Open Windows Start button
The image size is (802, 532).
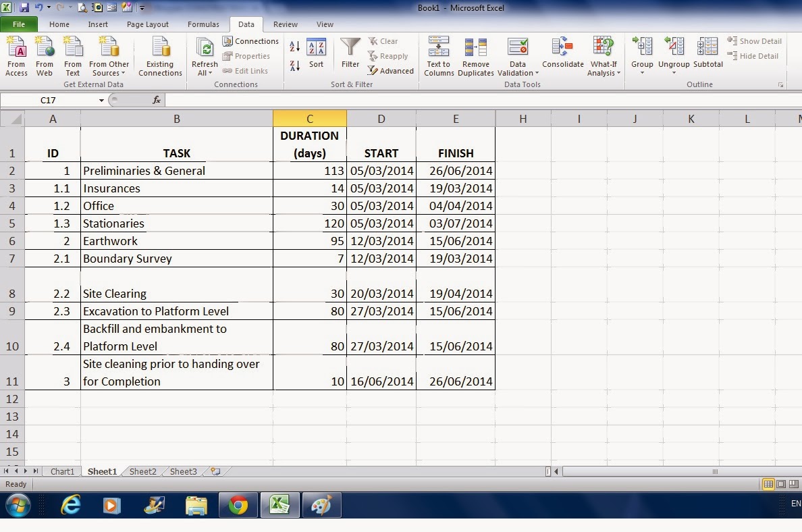click(x=18, y=506)
